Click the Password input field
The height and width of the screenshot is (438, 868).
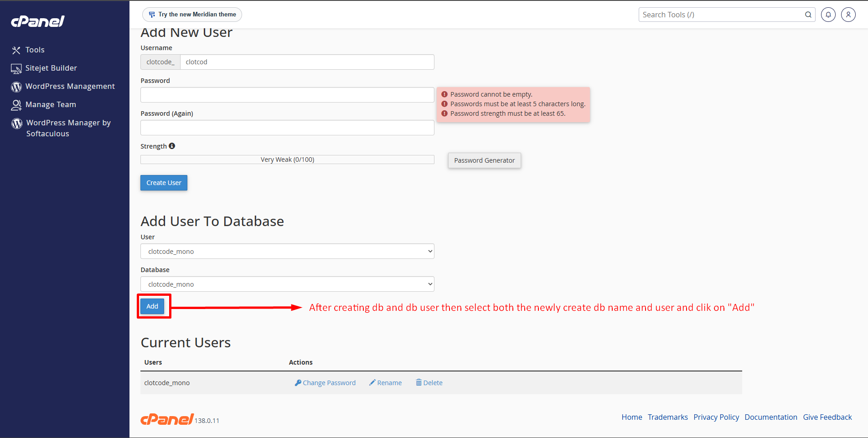pyautogui.click(x=287, y=95)
